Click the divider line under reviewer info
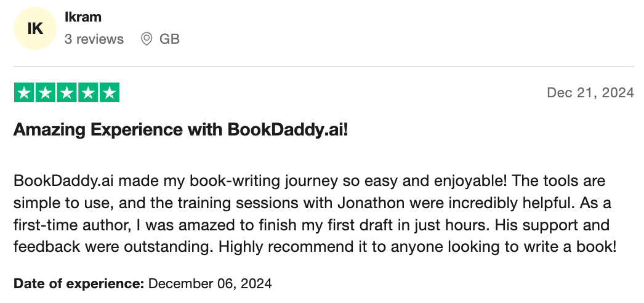Image resolution: width=644 pixels, height=303 pixels. pos(324,67)
